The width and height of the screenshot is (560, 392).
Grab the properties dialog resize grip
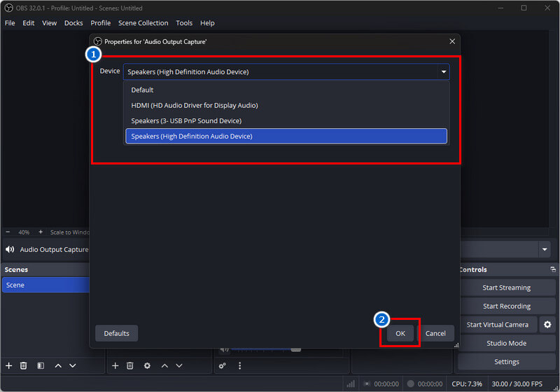click(456, 345)
